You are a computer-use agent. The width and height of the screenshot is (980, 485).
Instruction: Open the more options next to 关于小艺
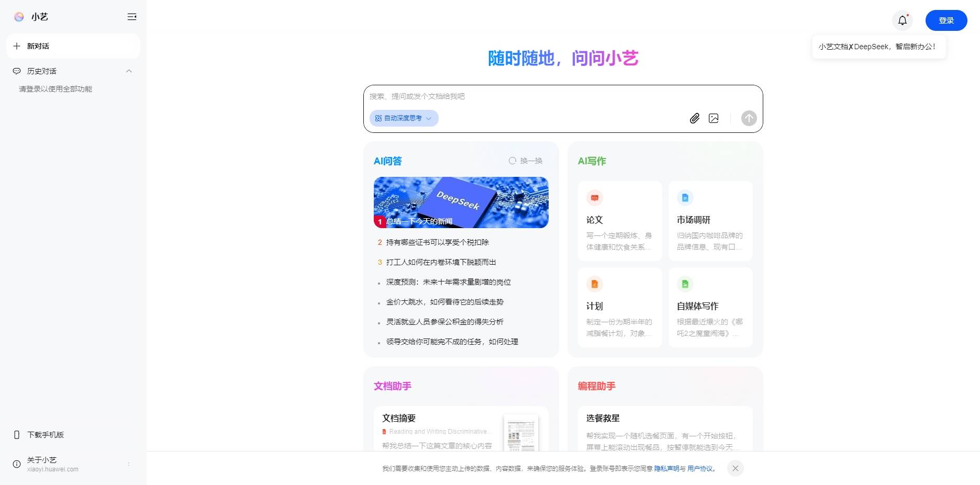click(x=129, y=464)
